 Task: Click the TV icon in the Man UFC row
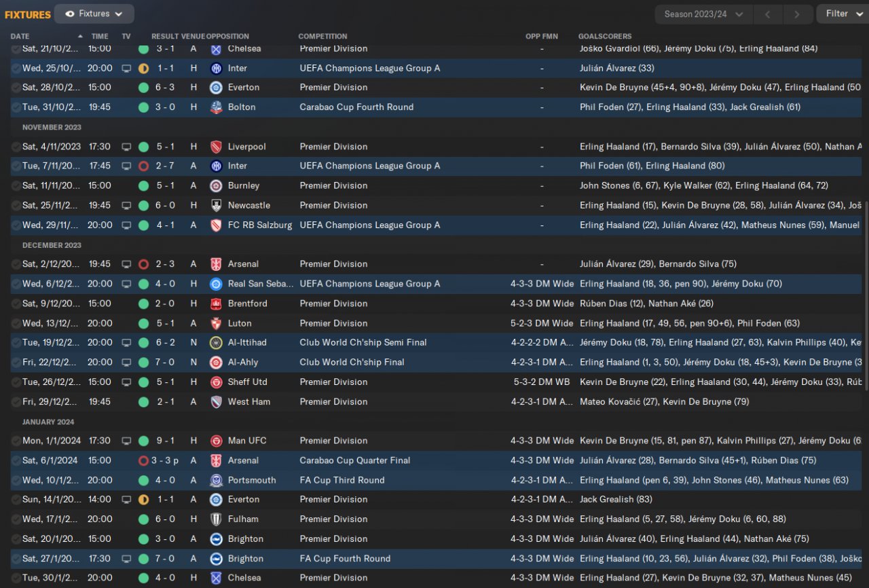click(x=126, y=441)
